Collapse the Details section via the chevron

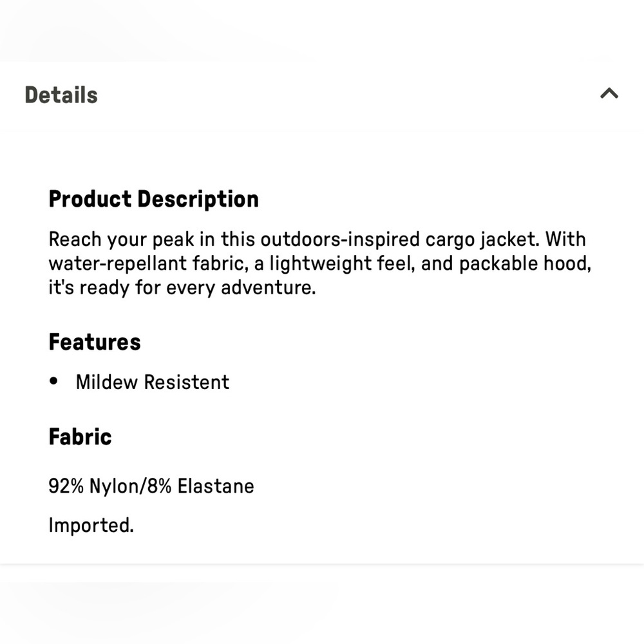tap(609, 93)
